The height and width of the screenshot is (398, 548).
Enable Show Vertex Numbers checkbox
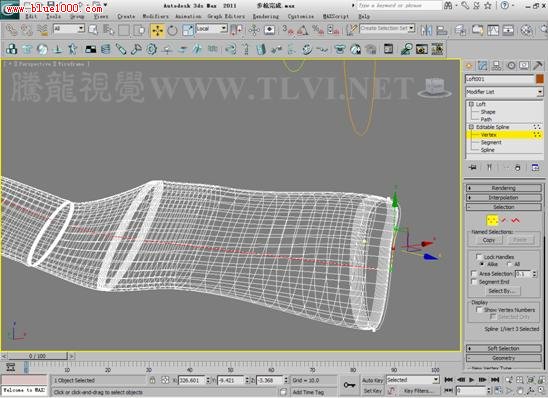point(480,310)
